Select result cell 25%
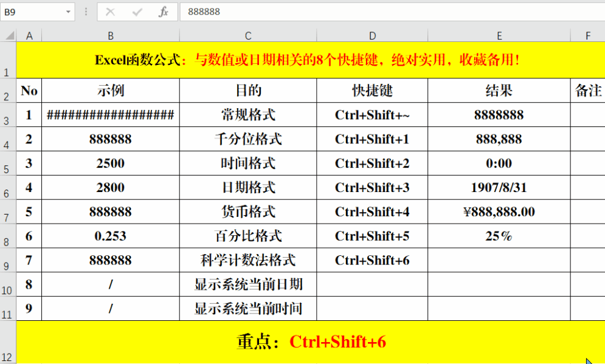 (499, 236)
